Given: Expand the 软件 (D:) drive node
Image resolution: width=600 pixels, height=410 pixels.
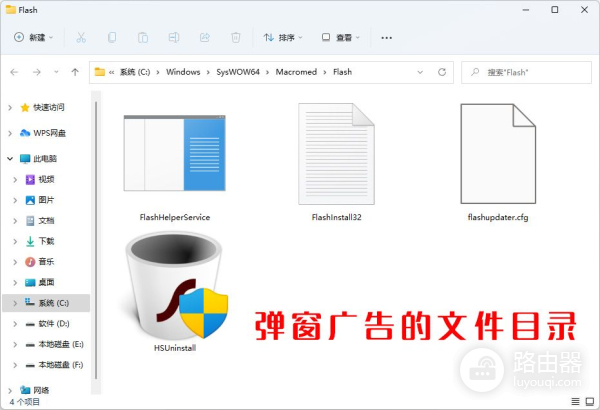Looking at the screenshot, I should click(15, 324).
